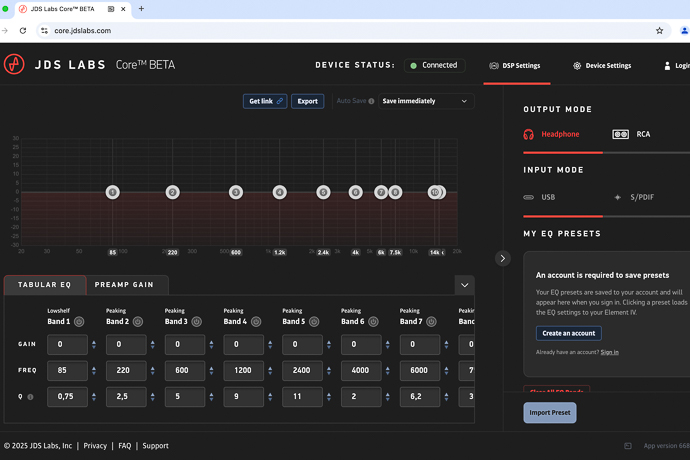Select EQ node 8 on the graph
The height and width of the screenshot is (460, 690).
point(396,192)
